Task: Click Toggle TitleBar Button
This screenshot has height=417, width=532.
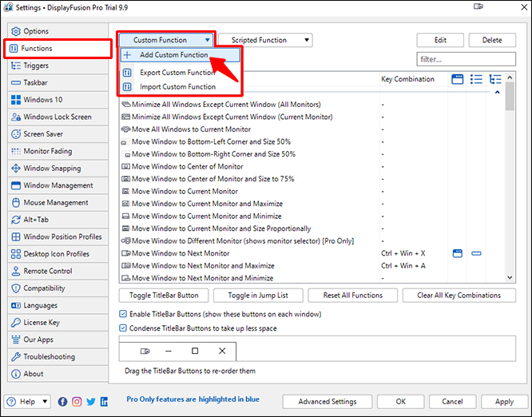Action: (x=164, y=296)
